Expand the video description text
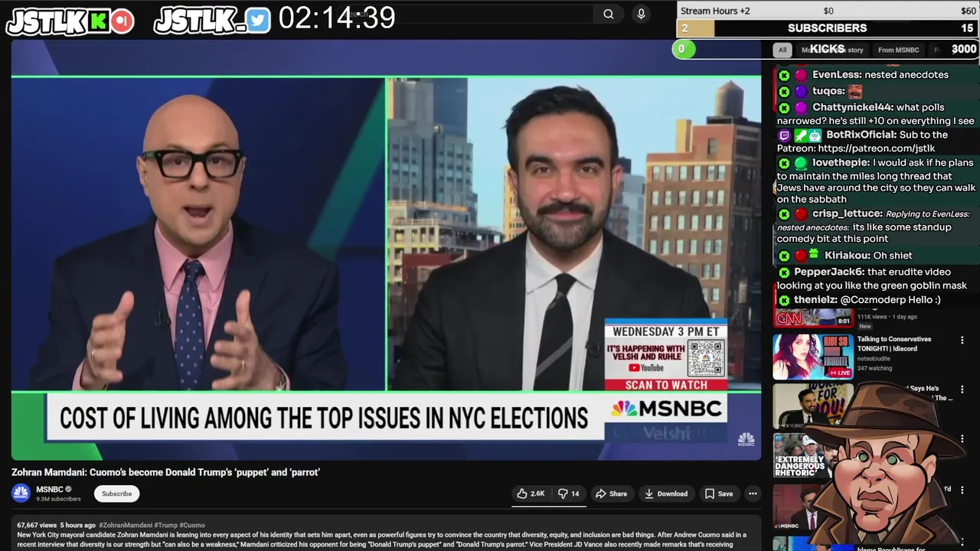This screenshot has width=980, height=551. pyautogui.click(x=383, y=535)
